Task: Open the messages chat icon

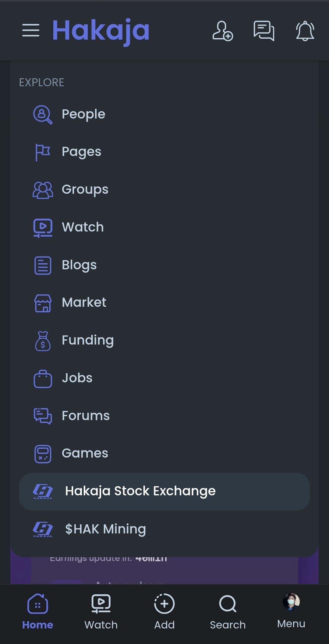Action: point(264,31)
